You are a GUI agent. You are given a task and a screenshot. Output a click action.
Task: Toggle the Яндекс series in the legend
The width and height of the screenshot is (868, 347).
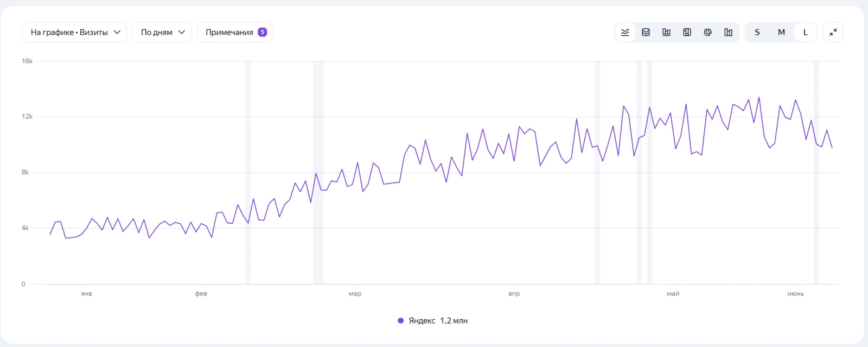click(432, 321)
